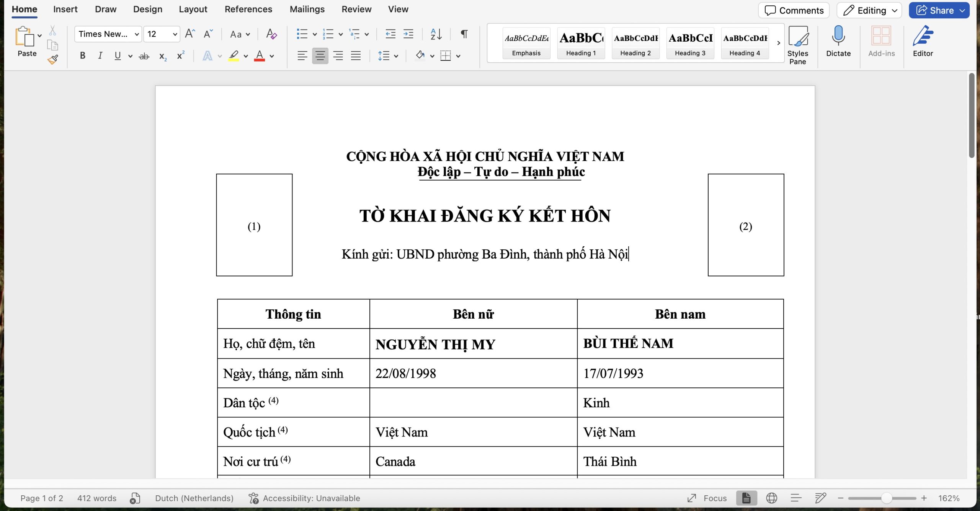Expand the font name dropdown
The height and width of the screenshot is (511, 980).
coord(136,34)
